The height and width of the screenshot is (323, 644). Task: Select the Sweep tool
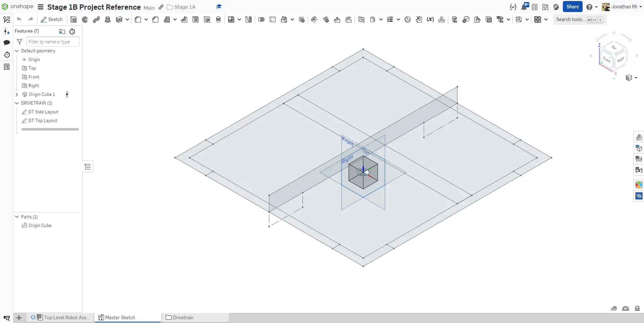point(96,19)
